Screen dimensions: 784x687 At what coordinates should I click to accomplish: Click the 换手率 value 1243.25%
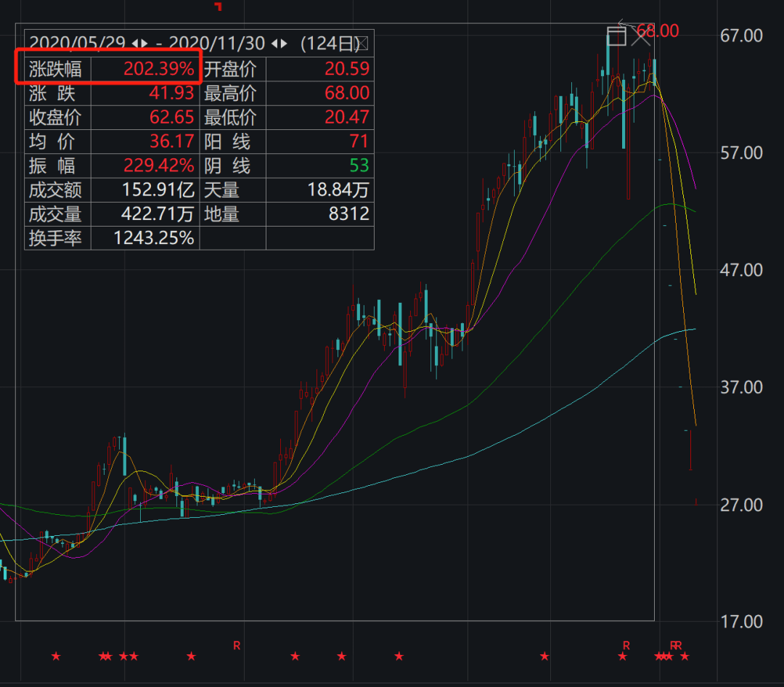pyautogui.click(x=153, y=237)
